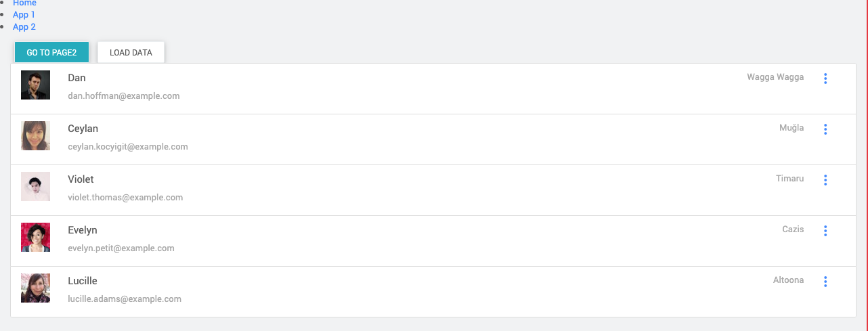Viewport: 868px width, 331px height.
Task: Click Evelyn's profile photo
Action: coord(35,238)
